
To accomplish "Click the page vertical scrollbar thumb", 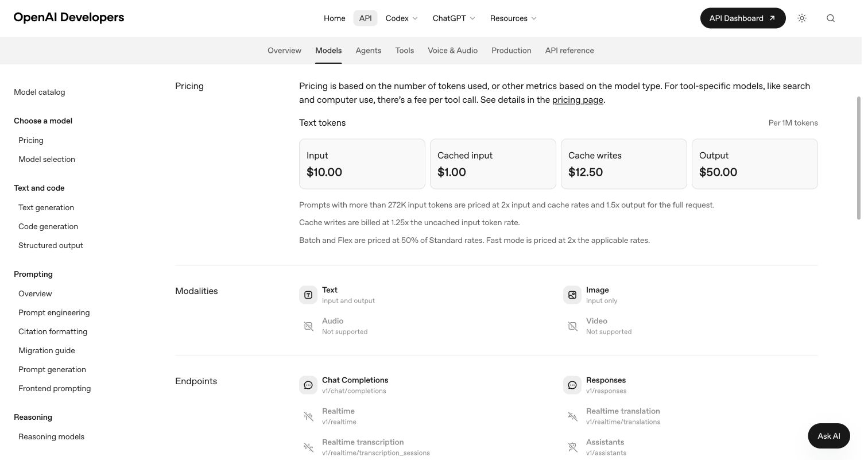I will (859, 158).
